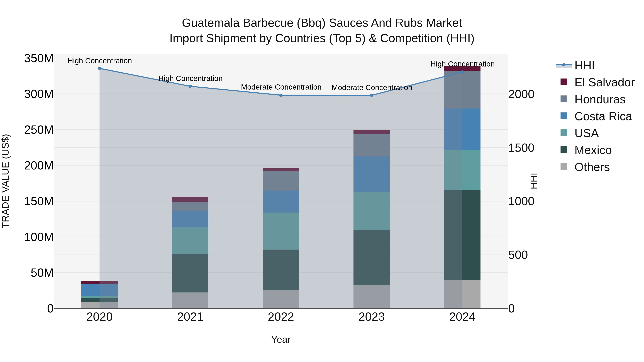This screenshot has width=644, height=362.
Task: Select the Mexico segment of 2024 bar
Action: pyautogui.click(x=462, y=235)
